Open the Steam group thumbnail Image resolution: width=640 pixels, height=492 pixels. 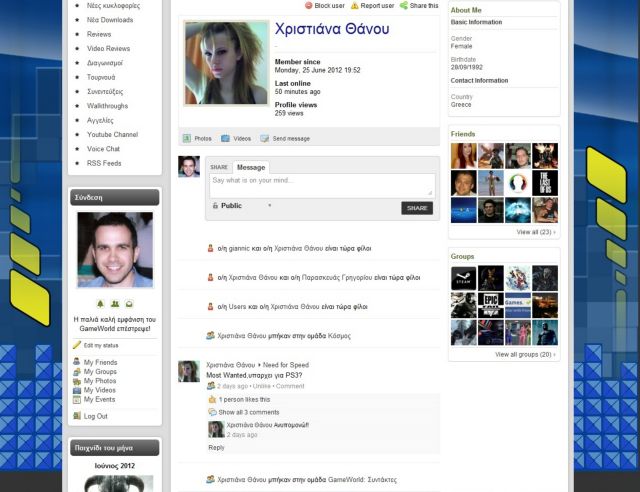coord(463,277)
